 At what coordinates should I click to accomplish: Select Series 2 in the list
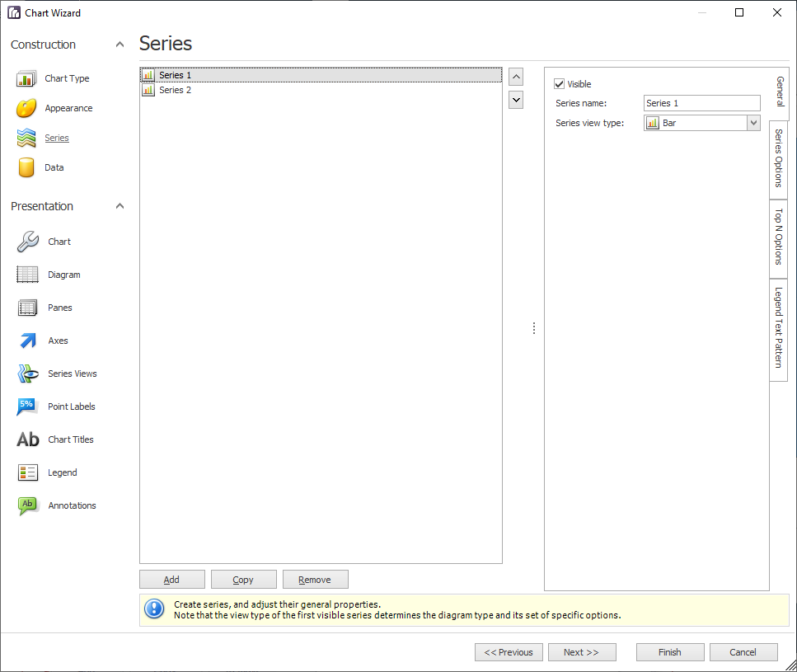point(175,90)
